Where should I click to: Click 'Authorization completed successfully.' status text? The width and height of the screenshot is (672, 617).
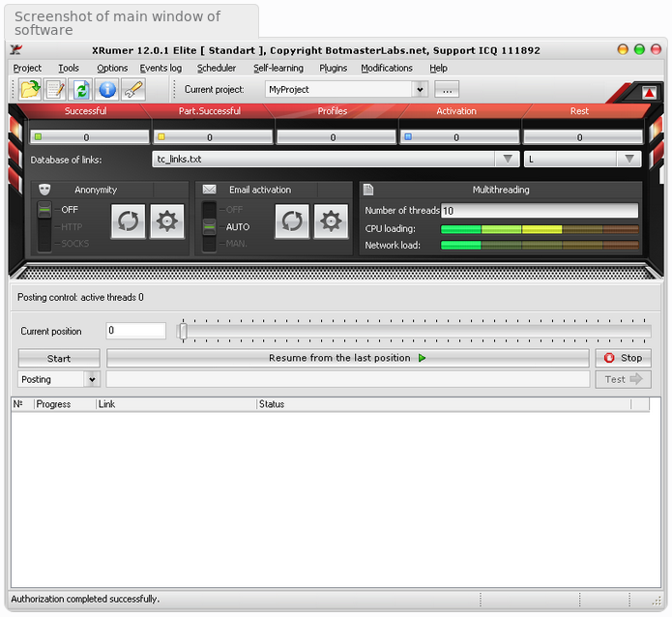pyautogui.click(x=85, y=599)
